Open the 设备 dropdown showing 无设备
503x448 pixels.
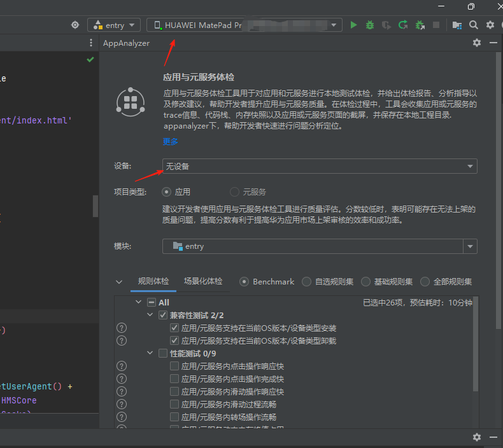320,166
